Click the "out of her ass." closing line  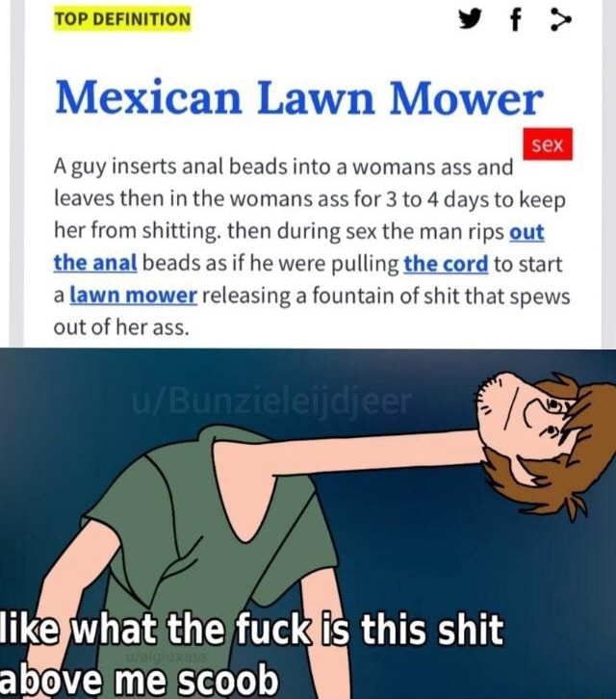point(121,327)
